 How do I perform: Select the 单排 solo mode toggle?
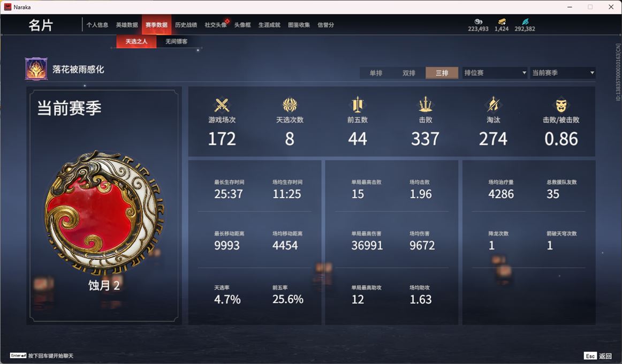376,73
